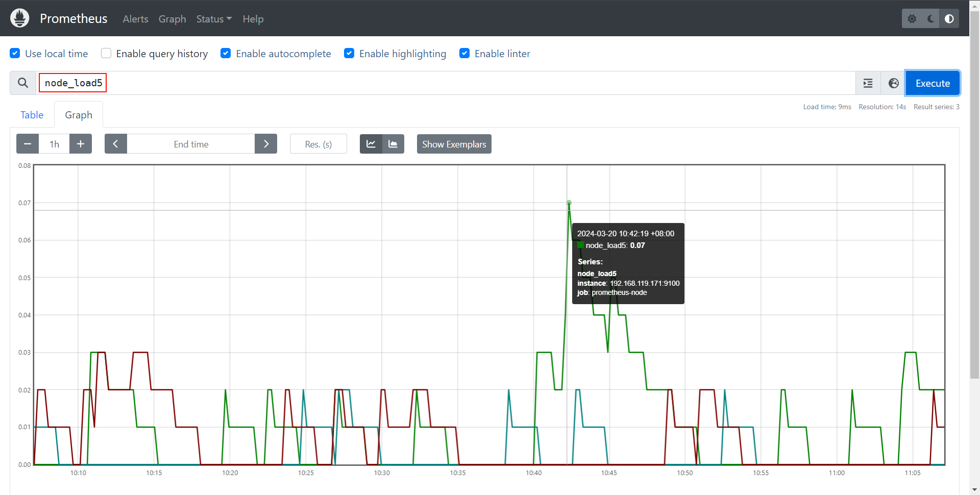The image size is (980, 495).
Task: Decrease the time range with the minus button
Action: [28, 144]
